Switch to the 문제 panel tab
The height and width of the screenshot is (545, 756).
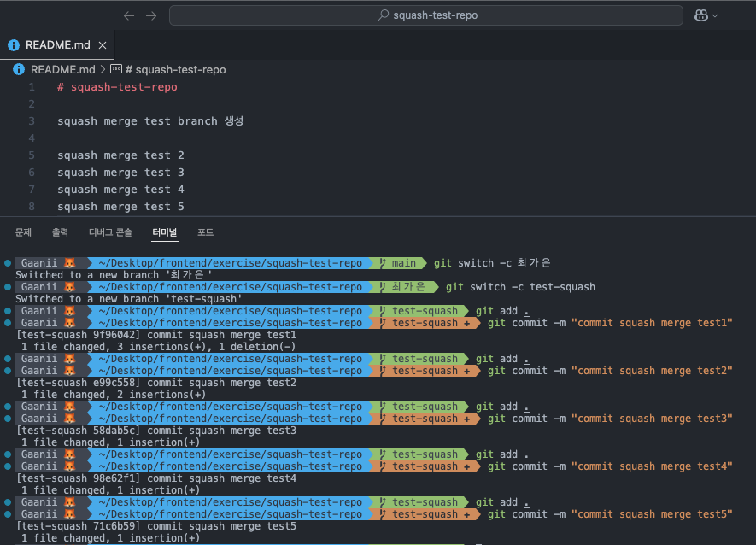coord(23,232)
